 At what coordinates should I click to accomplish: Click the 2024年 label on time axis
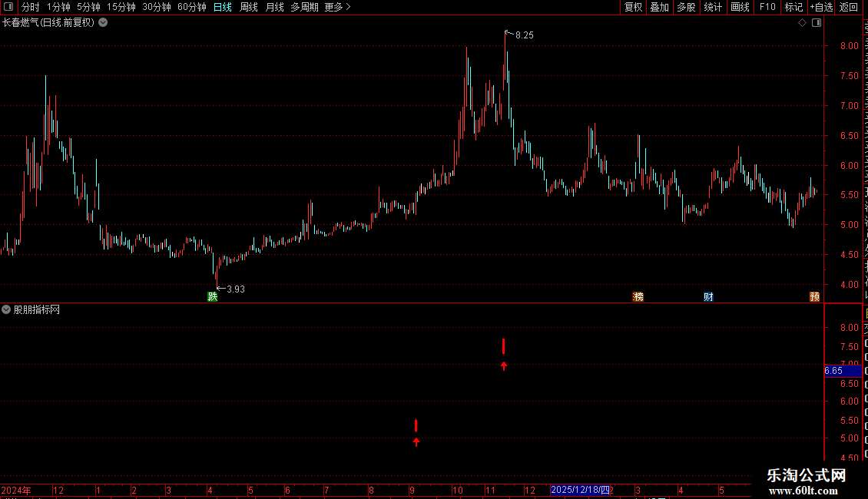click(16, 490)
